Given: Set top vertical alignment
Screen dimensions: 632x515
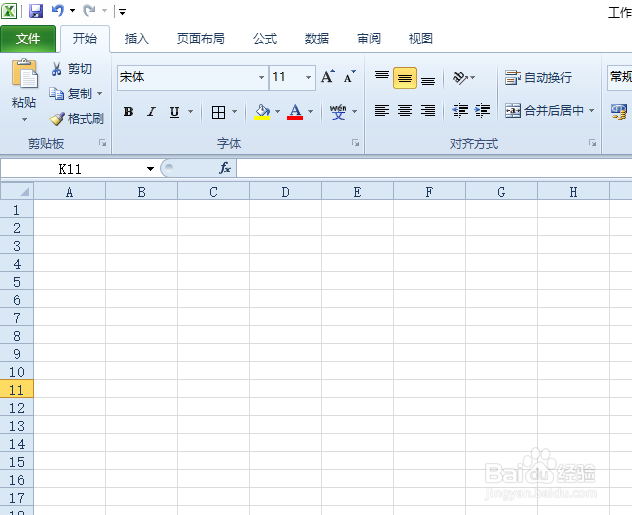Looking at the screenshot, I should coord(382,76).
